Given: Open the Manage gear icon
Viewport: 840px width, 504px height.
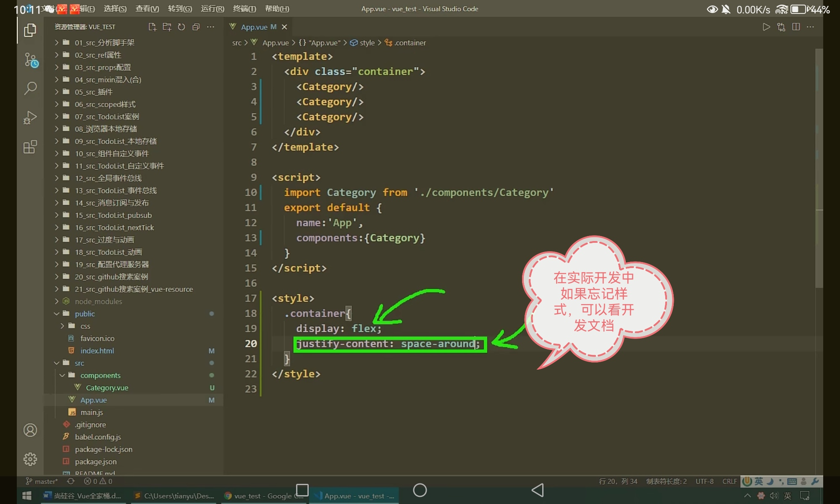Looking at the screenshot, I should tap(30, 459).
